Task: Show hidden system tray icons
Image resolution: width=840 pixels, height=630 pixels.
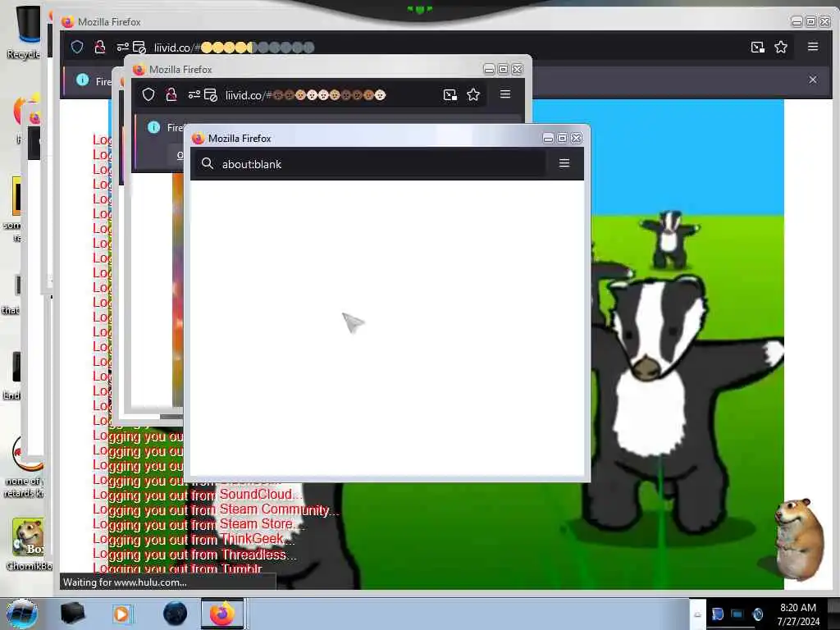Action: (x=697, y=614)
